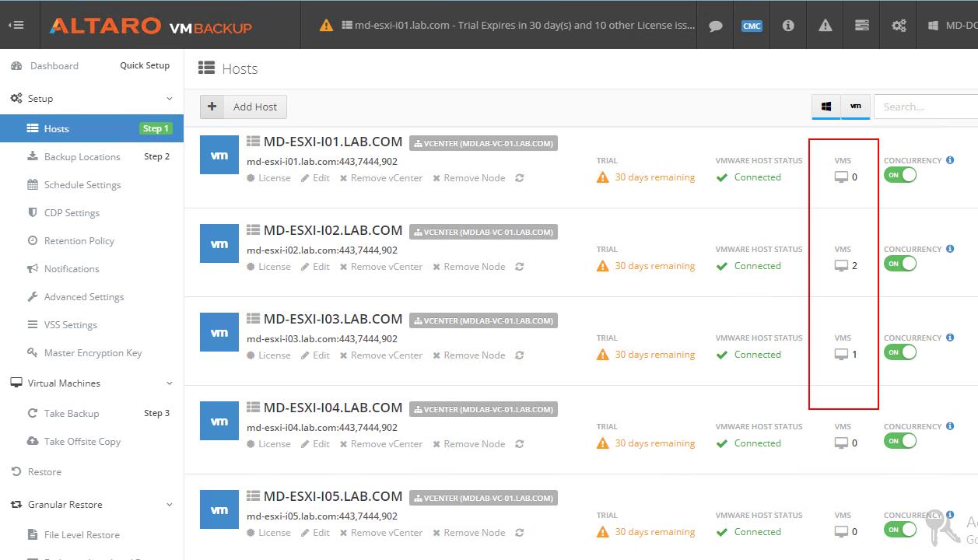Select the Hosts sidebar item with Step 1 badge
Viewport: 978px width, 560px height.
(x=92, y=128)
